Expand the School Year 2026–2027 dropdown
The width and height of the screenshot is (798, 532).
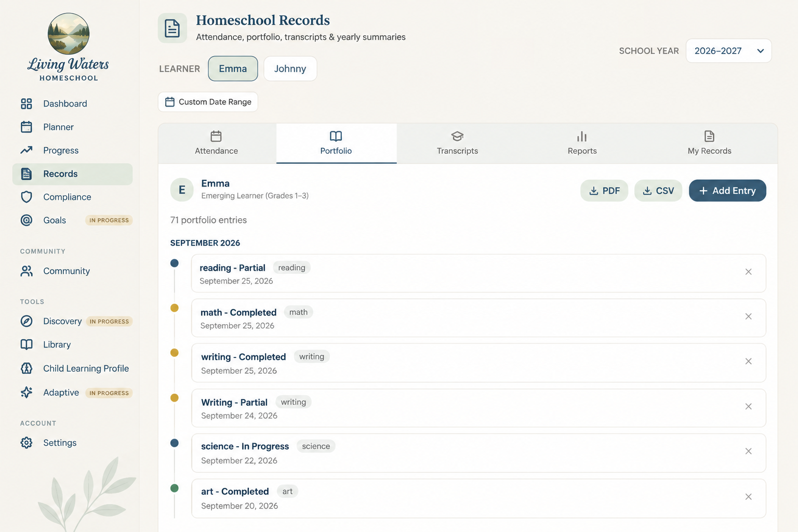click(728, 51)
